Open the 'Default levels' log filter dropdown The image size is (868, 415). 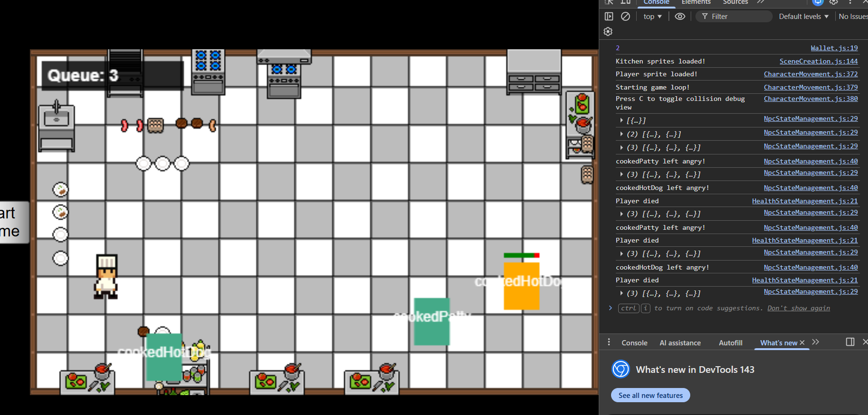(x=804, y=17)
